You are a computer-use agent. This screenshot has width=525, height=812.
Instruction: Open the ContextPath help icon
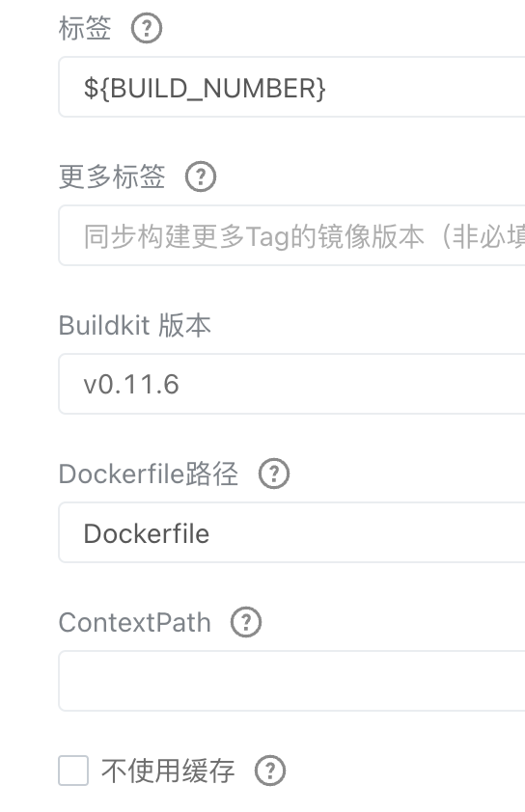246,622
